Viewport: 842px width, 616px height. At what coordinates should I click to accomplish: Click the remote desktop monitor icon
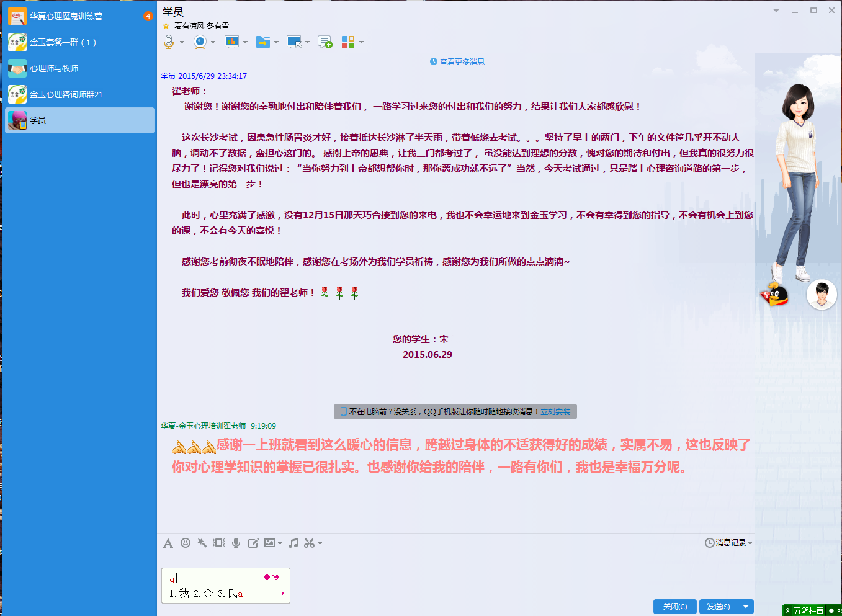coord(294,42)
